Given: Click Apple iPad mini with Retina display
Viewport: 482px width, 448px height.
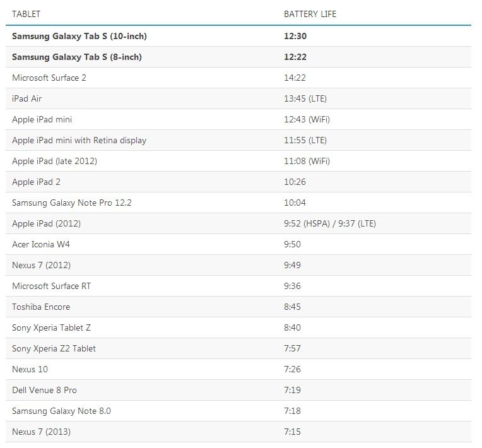Looking at the screenshot, I should pyautogui.click(x=79, y=140).
